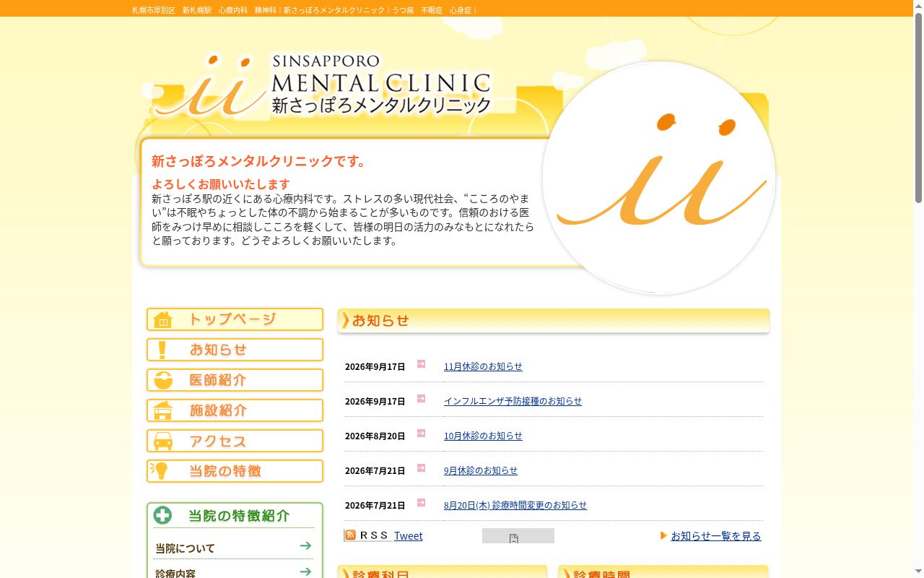
Task: Click the pink arrow icon beside 11月休診のお知らせ
Action: pyautogui.click(x=421, y=364)
